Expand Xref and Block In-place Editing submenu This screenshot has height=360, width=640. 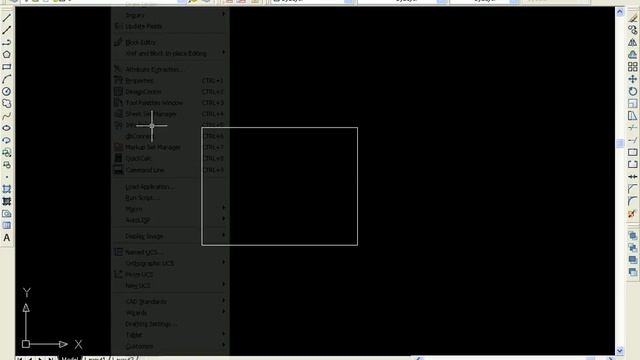[x=223, y=53]
